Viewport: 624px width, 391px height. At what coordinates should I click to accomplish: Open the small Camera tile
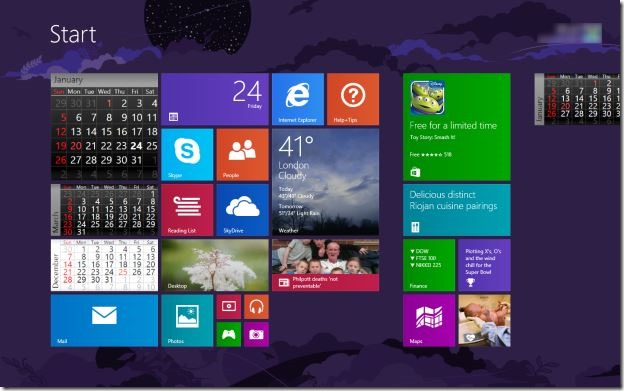[256, 334]
